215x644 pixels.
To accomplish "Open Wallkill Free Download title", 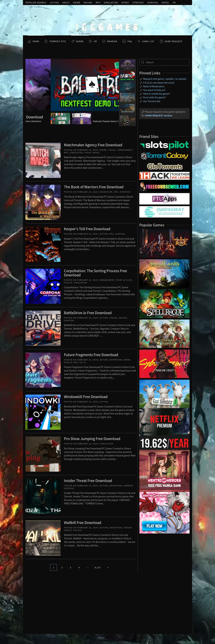I will [x=83, y=523].
